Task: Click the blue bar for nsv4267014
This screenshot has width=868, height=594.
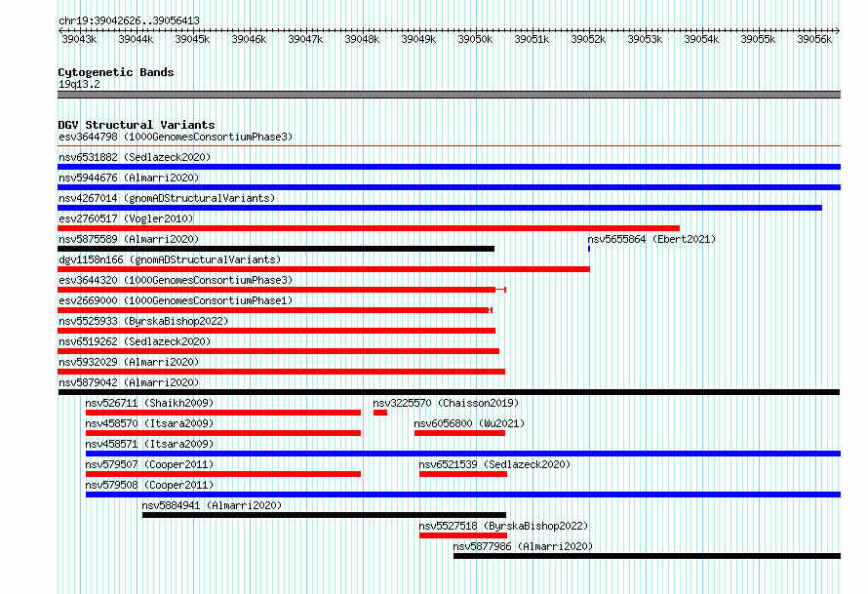Action: coord(440,208)
